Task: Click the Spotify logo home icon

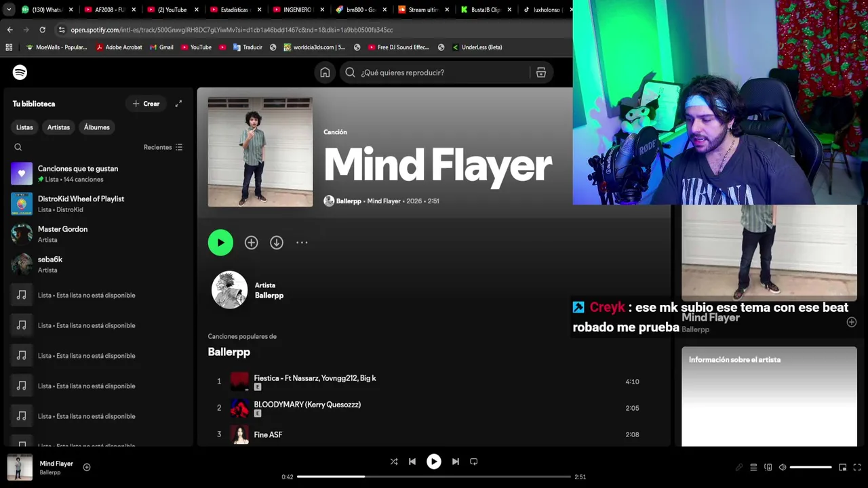Action: 20,73
